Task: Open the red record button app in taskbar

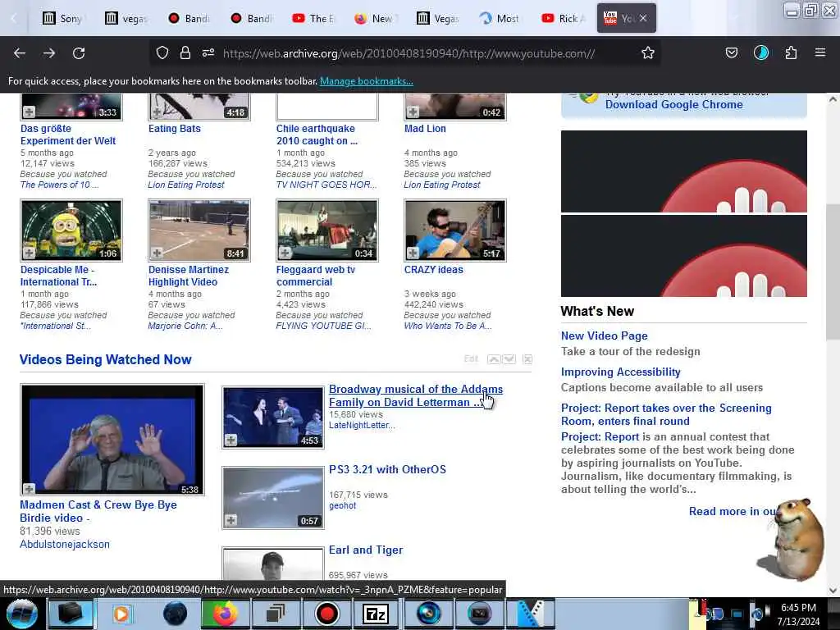Action: coord(326,614)
